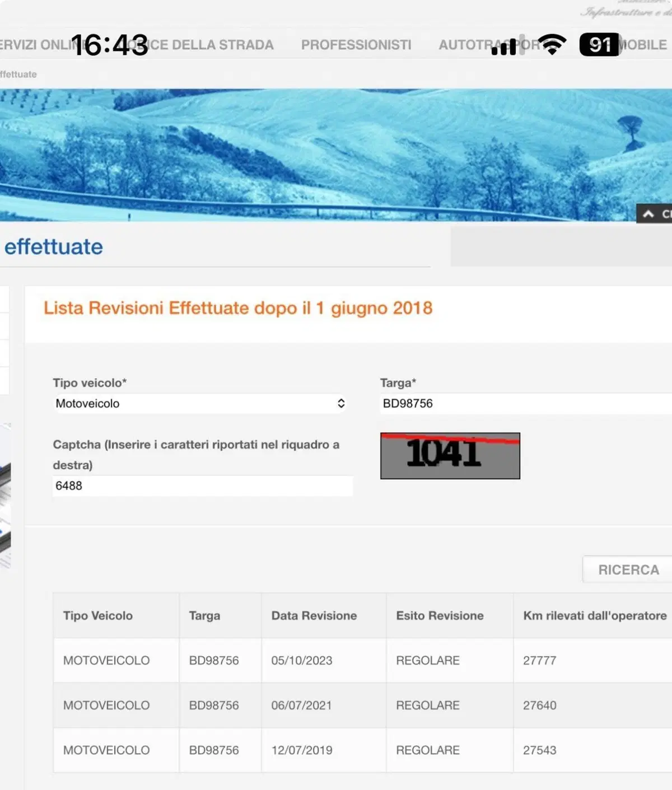Tap the battery indicator showing 91

point(600,45)
